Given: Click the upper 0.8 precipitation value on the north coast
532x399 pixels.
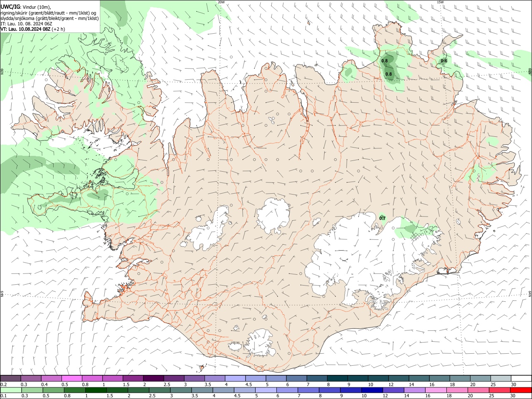Looking at the screenshot, I should point(384,61).
